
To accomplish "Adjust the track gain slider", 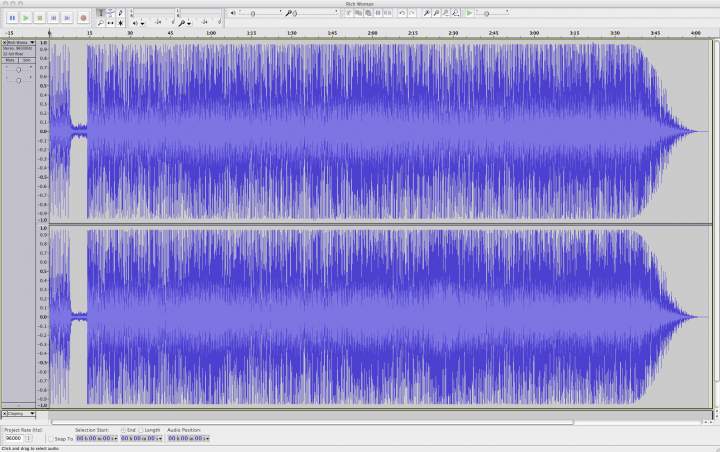I will click(x=18, y=70).
